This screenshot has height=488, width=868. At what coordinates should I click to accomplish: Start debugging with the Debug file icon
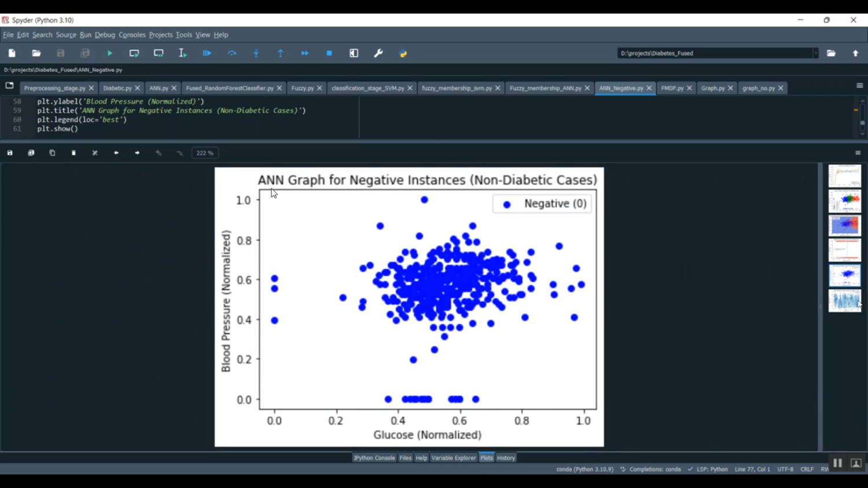[x=207, y=53]
